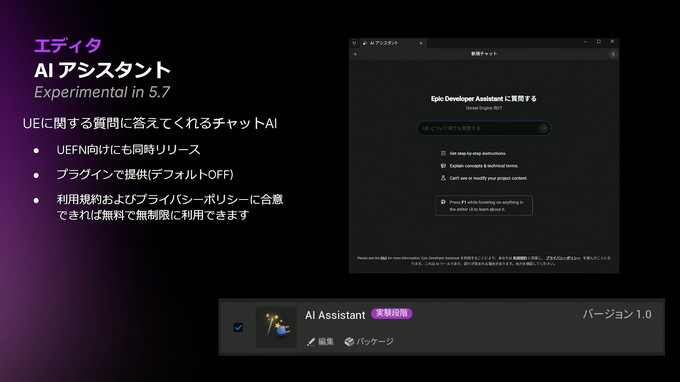Send the question with the arrow button
680x382 pixels.
tap(543, 128)
